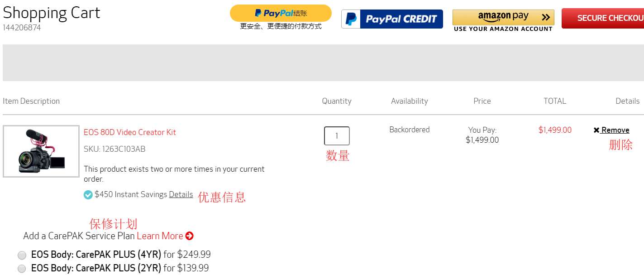644x275 pixels.
Task: Click the red Secure Checkout button
Action: pyautogui.click(x=606, y=18)
